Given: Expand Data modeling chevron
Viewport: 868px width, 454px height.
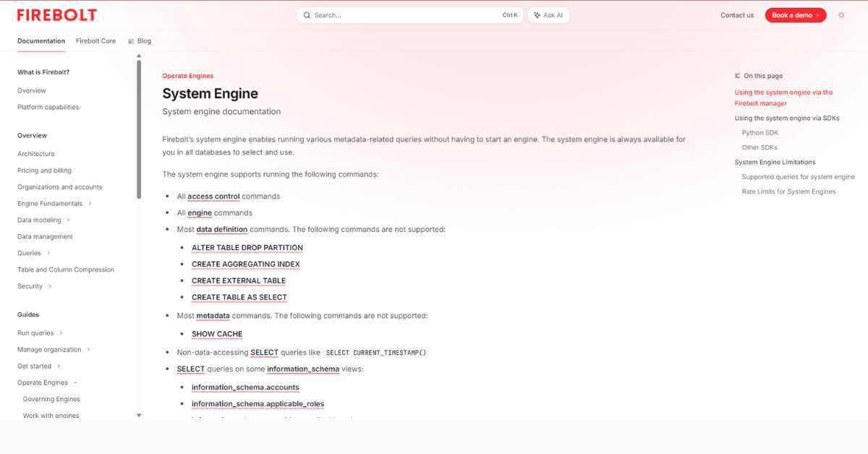Looking at the screenshot, I should [69, 220].
